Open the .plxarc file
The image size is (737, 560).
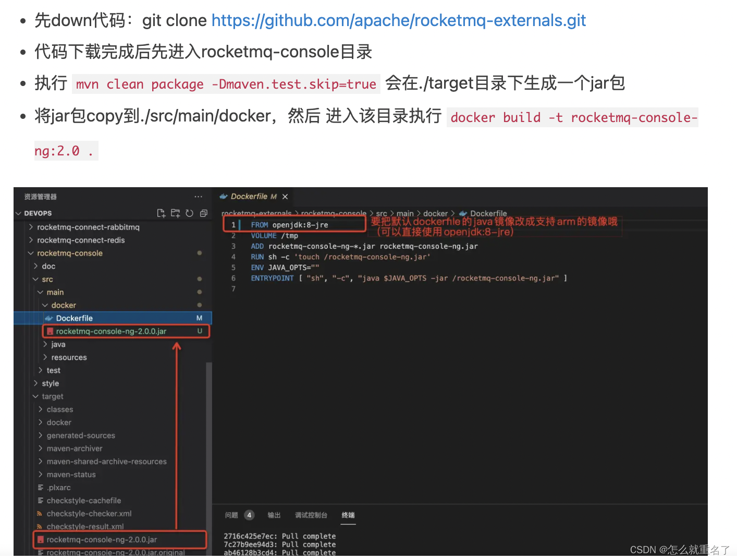tap(58, 488)
